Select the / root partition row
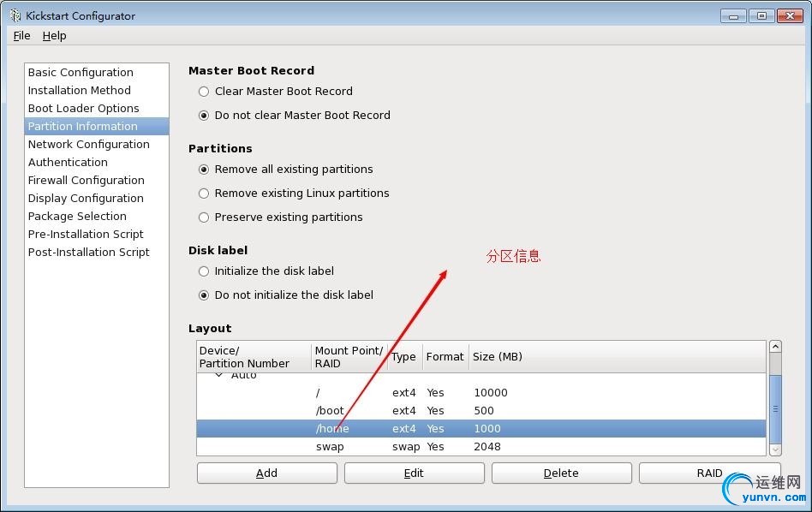Screen dimensions: 812x512 [481, 393]
